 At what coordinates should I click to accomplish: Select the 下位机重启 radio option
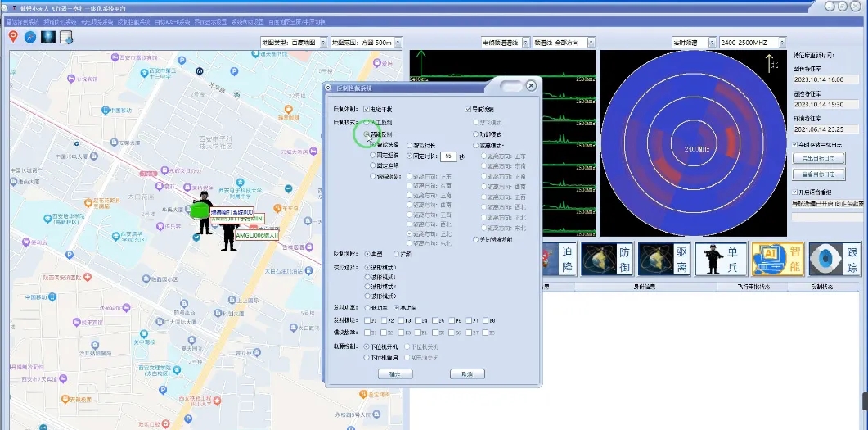(x=367, y=358)
